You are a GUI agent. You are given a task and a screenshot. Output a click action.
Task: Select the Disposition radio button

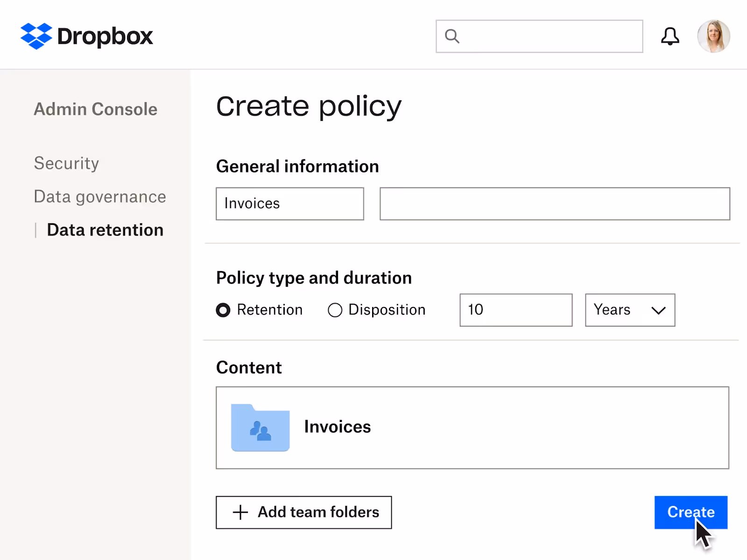point(335,310)
